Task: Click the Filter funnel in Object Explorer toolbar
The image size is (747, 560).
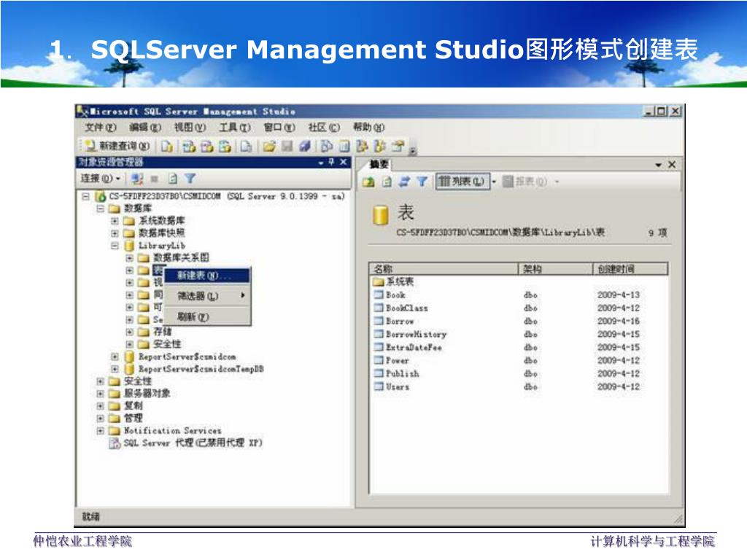Action: 190,179
